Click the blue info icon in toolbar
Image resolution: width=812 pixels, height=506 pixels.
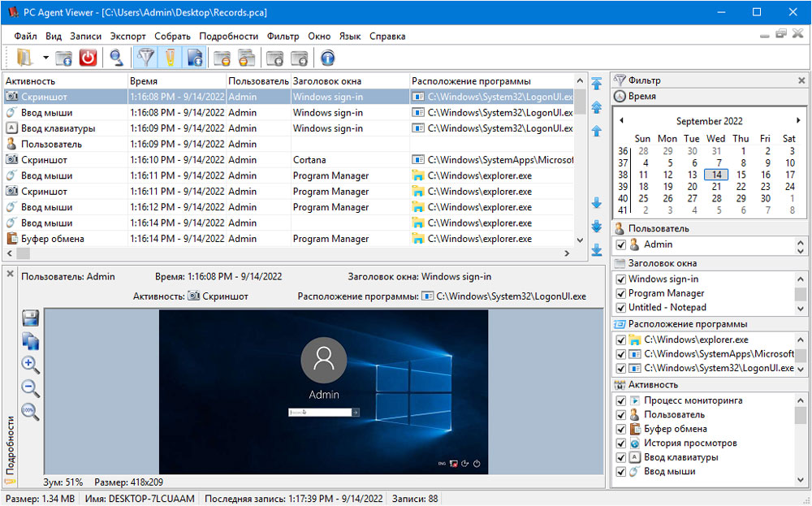pyautogui.click(x=327, y=58)
